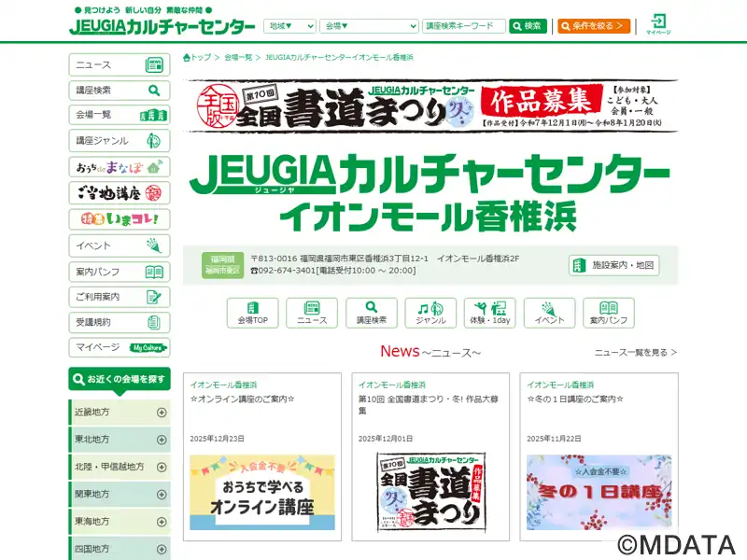Open ご当地講座 sidebar banner
The image size is (747, 560).
[120, 193]
